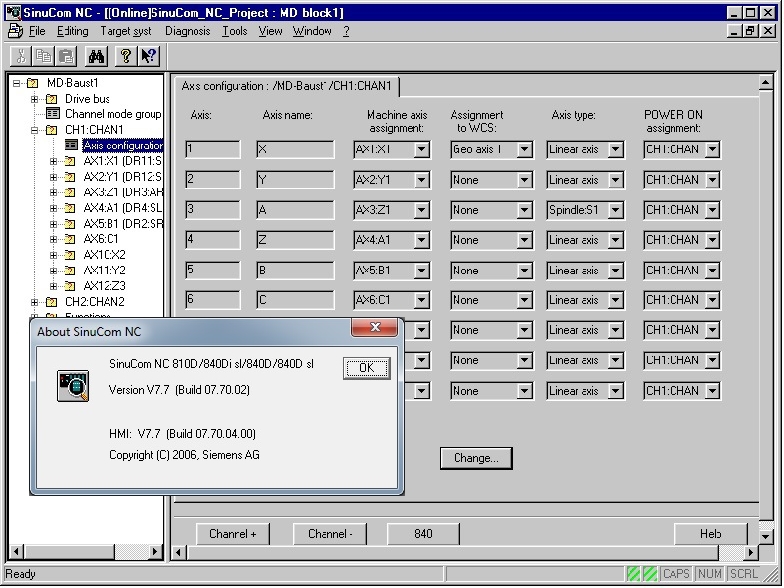Click axis panel vertical scroll up arrow

click(766, 83)
